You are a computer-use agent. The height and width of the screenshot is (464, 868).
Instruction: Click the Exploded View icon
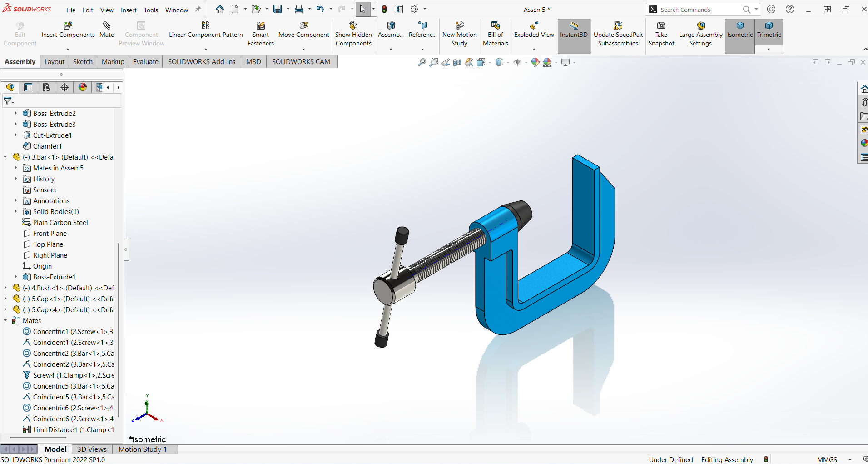click(534, 26)
